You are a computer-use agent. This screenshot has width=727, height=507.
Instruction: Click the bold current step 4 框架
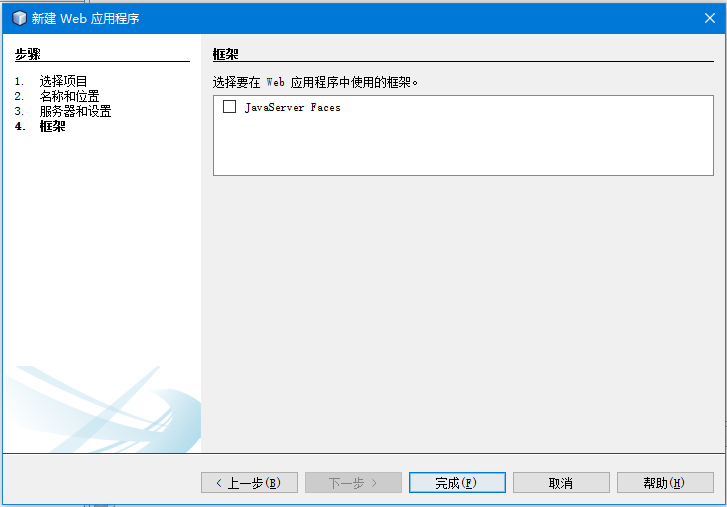(52, 126)
